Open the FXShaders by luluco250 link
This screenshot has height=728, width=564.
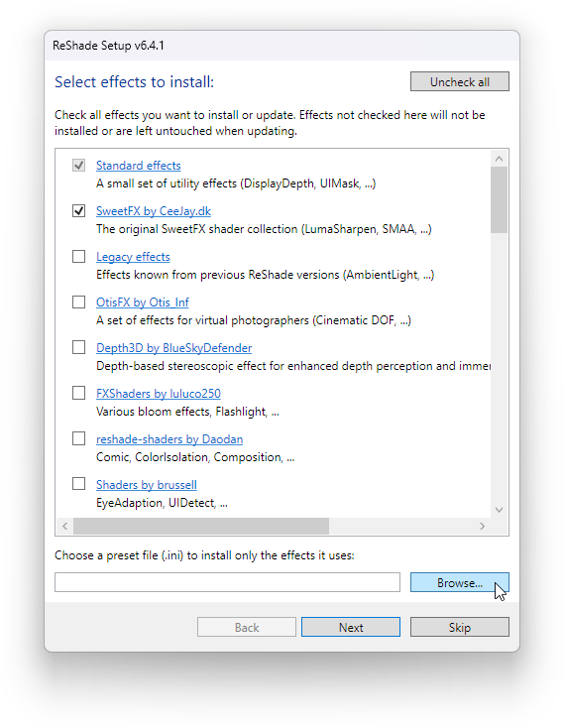pos(159,394)
